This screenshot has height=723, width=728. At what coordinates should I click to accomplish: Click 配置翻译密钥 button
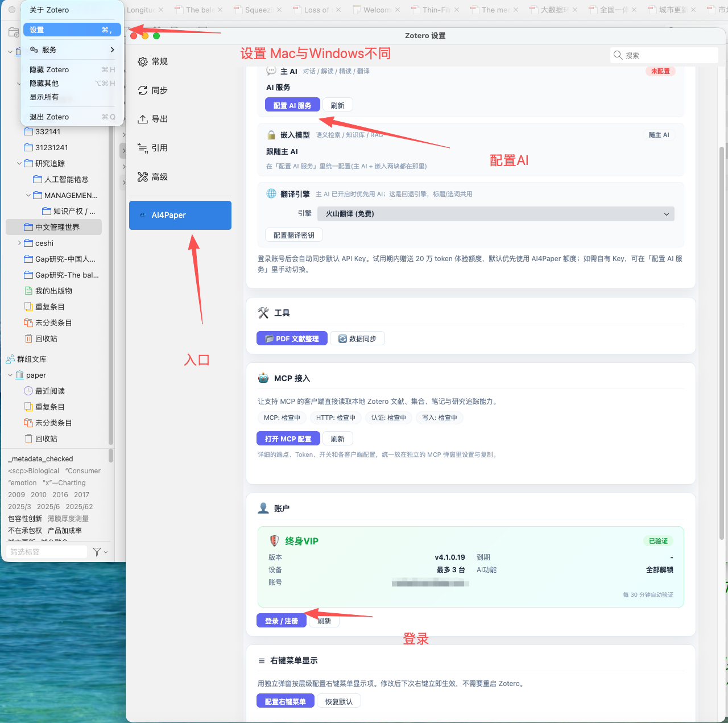293,235
